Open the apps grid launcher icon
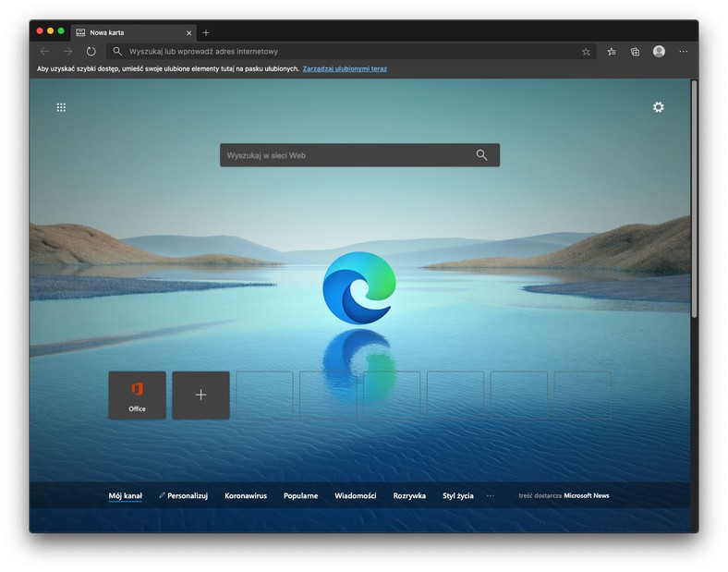Image resolution: width=728 pixels, height=572 pixels. click(61, 107)
